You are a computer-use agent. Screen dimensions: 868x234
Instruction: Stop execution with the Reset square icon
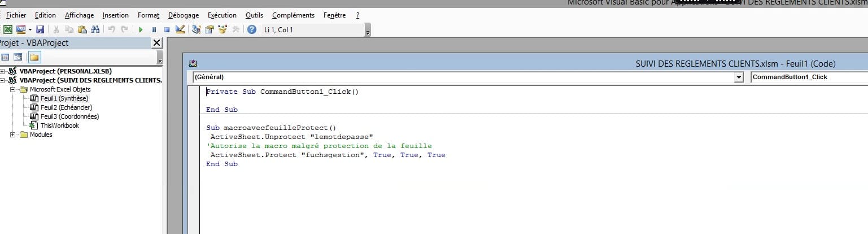coord(167,29)
